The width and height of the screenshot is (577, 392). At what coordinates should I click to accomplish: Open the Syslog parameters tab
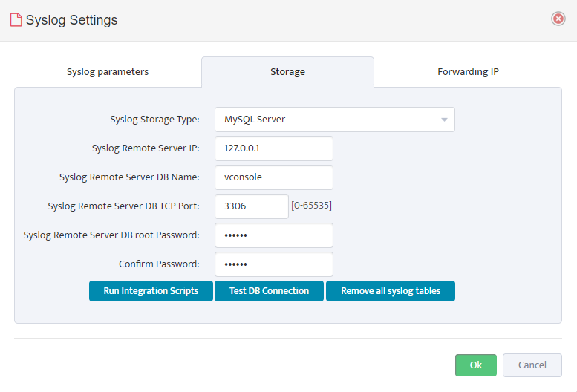108,72
